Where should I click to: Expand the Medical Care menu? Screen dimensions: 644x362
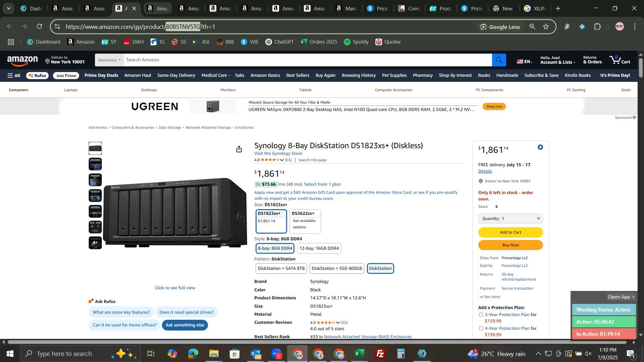(x=216, y=75)
